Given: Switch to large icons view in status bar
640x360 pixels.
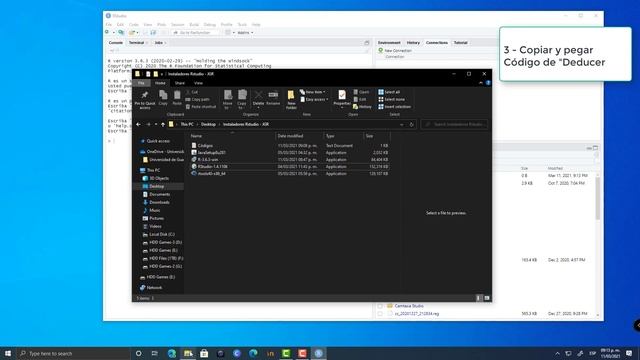Looking at the screenshot, I should [x=487, y=298].
